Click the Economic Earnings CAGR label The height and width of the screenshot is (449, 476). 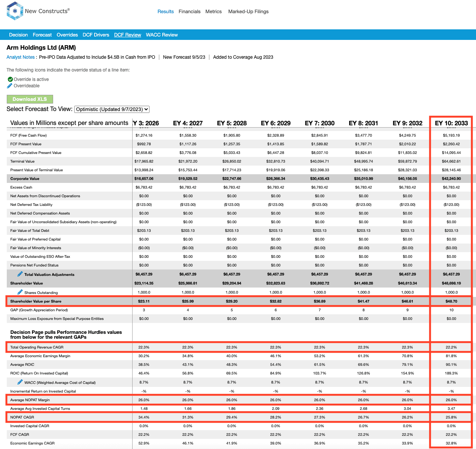pos(32,443)
